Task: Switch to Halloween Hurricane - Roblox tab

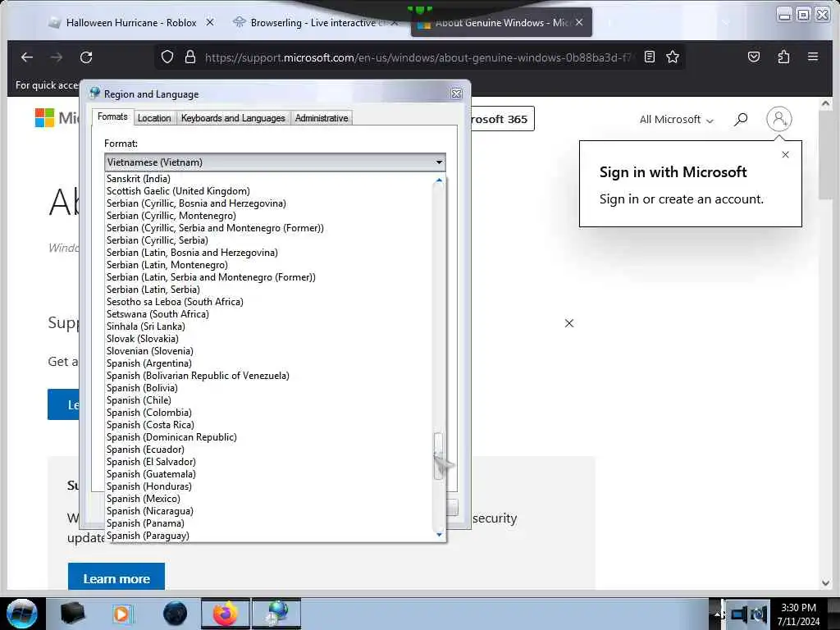Action: coord(130,22)
